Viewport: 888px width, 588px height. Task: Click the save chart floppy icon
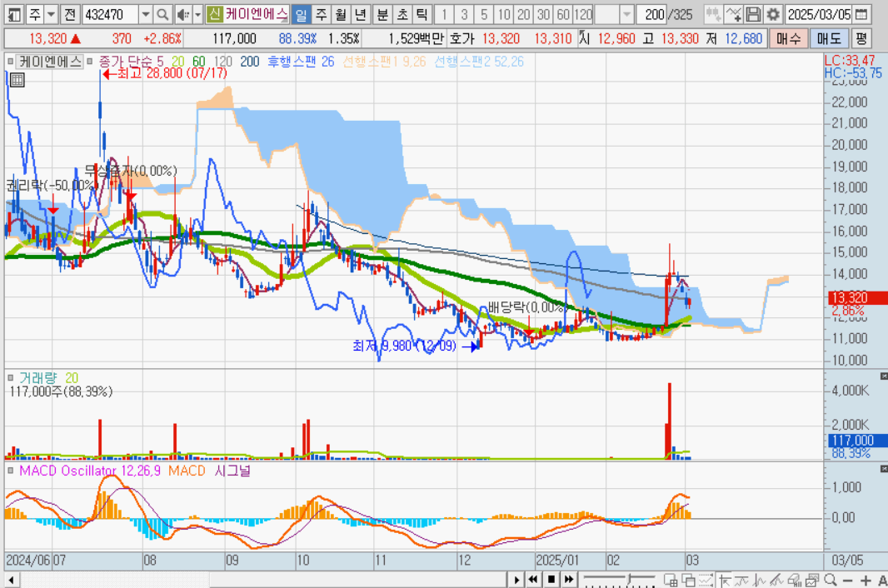(x=753, y=14)
